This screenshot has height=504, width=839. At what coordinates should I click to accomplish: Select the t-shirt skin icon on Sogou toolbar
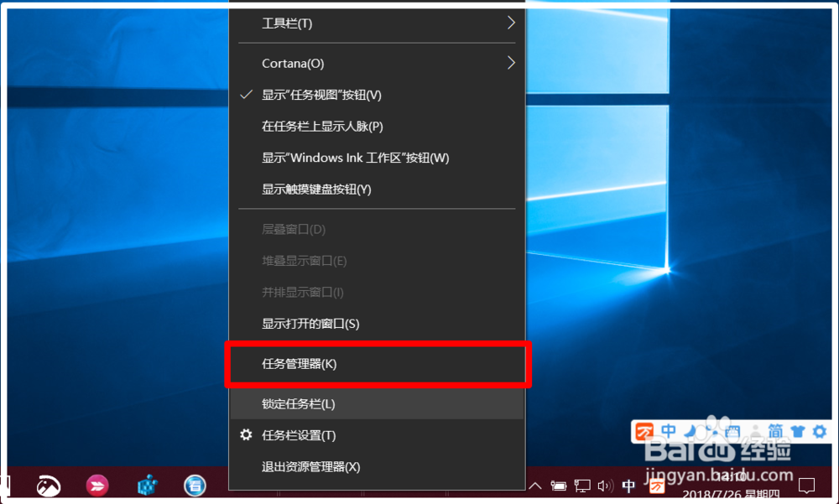click(800, 431)
